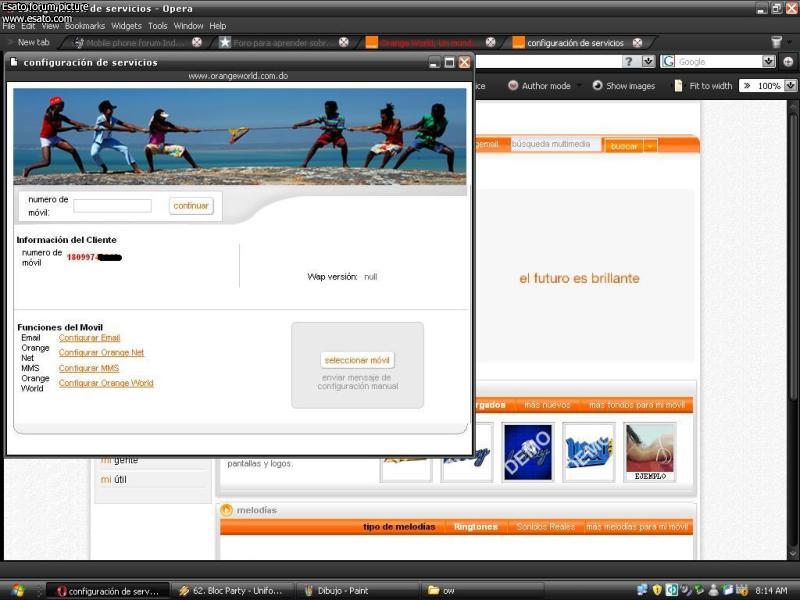Toggle Author mode
The image size is (800, 600).
(539, 86)
